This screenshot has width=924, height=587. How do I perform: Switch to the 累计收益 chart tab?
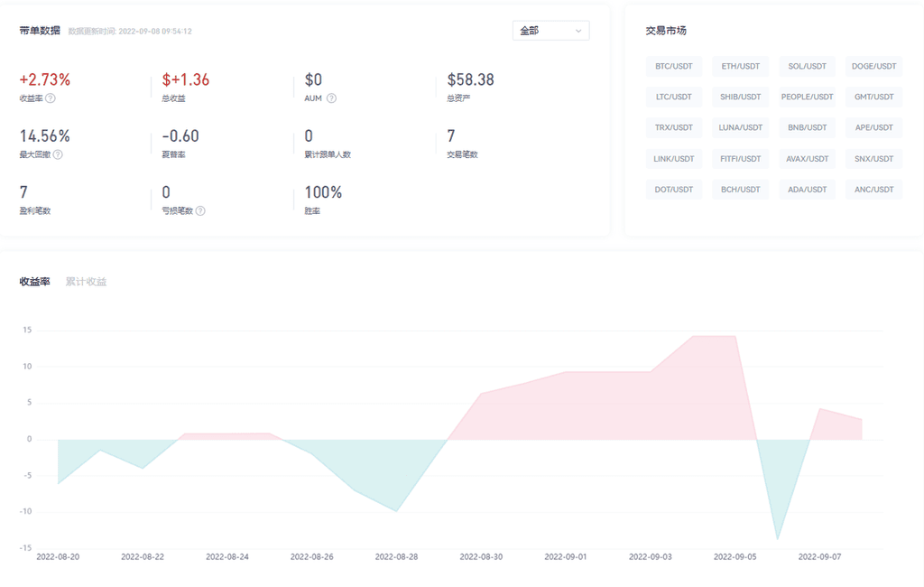point(86,282)
